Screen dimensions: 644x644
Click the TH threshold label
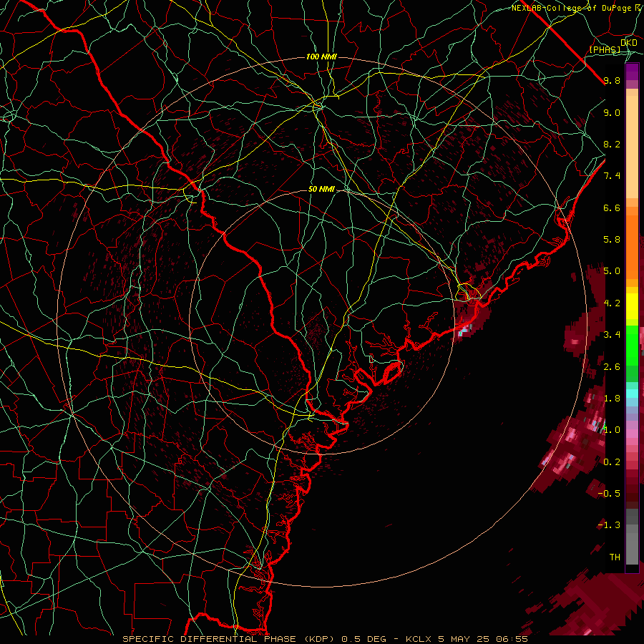615,557
